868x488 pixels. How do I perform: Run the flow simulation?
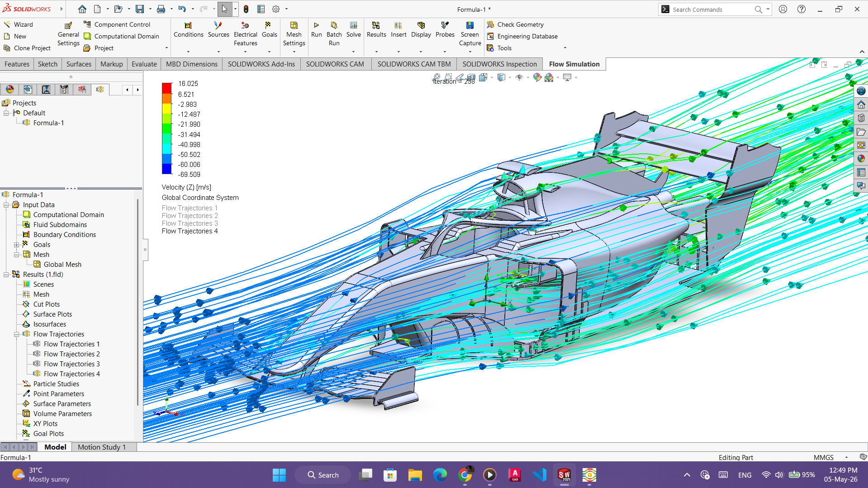coord(317,30)
